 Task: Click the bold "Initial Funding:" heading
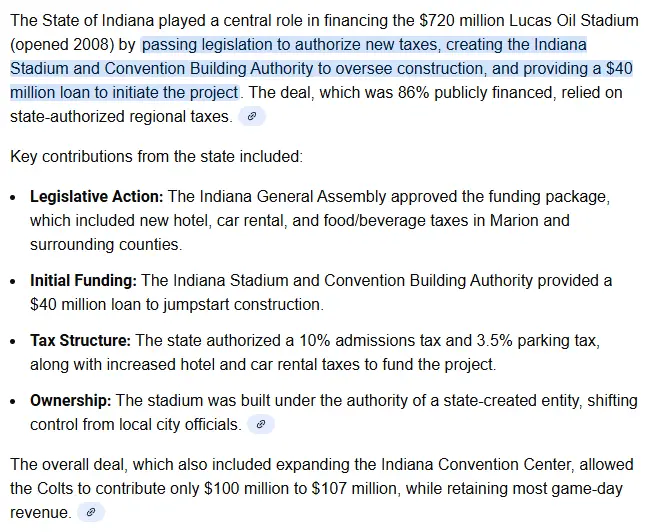(84, 280)
